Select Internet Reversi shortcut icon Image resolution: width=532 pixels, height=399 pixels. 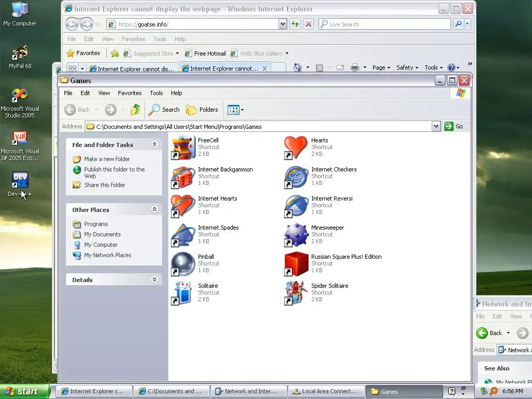coord(296,206)
